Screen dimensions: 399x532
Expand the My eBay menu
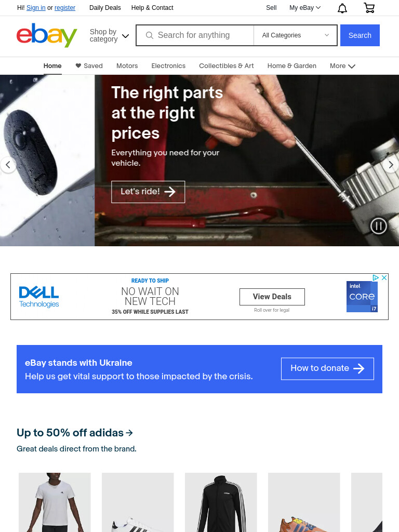click(x=304, y=7)
